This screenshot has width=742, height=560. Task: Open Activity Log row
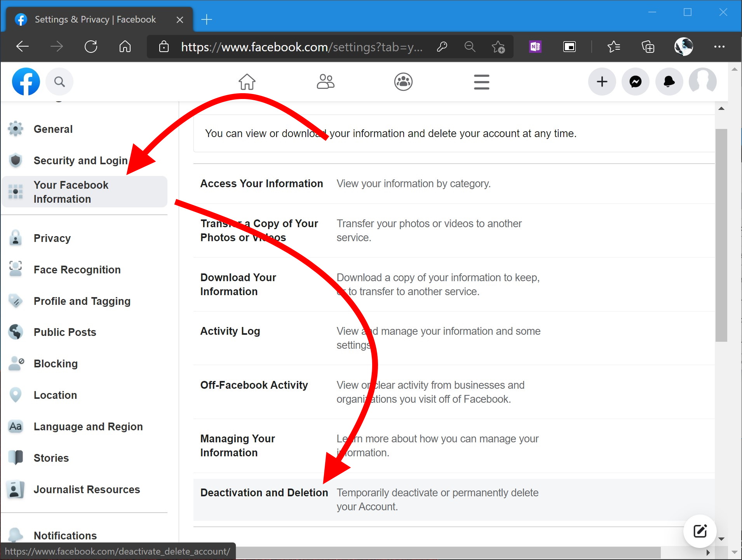454,338
